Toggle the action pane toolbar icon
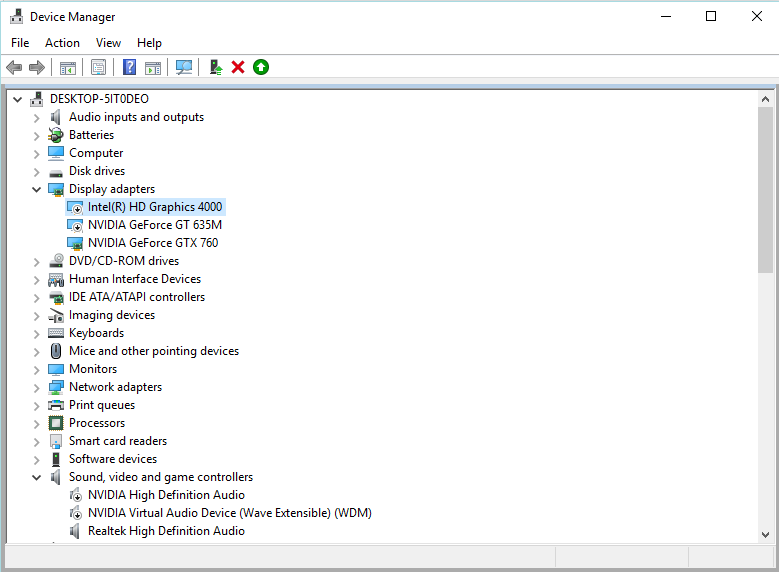Image resolution: width=779 pixels, height=572 pixels. pos(153,67)
